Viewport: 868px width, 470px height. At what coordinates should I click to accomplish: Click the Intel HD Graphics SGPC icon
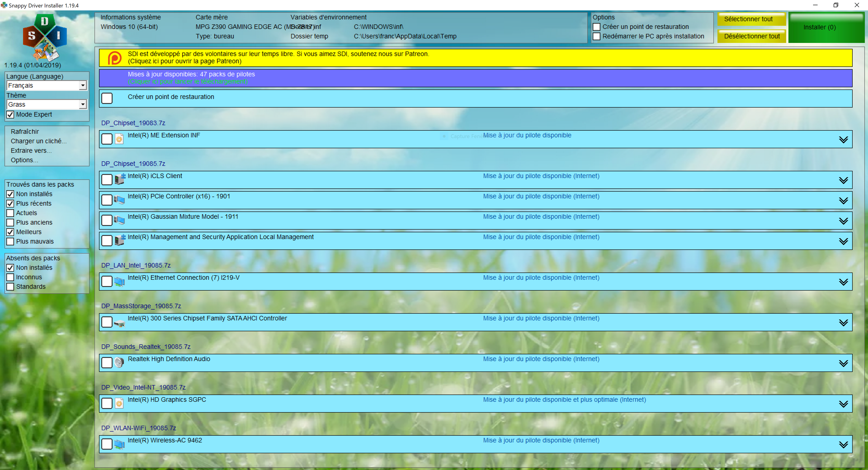point(119,403)
